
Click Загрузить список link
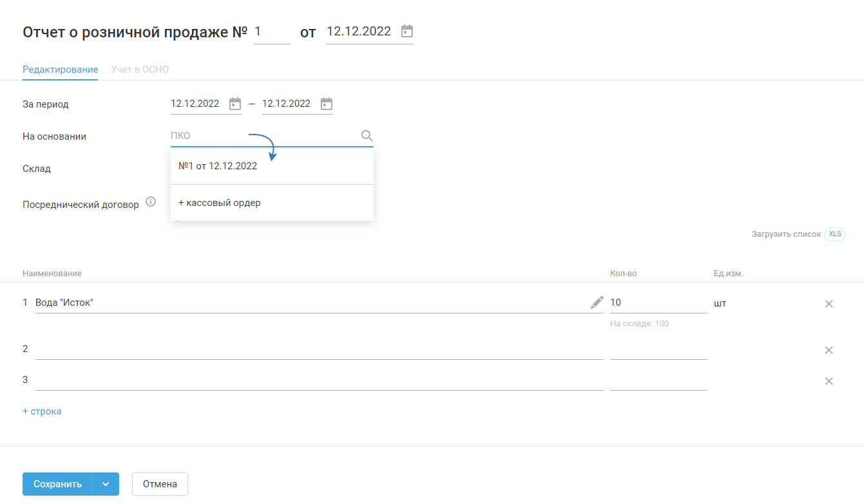pyautogui.click(x=786, y=234)
